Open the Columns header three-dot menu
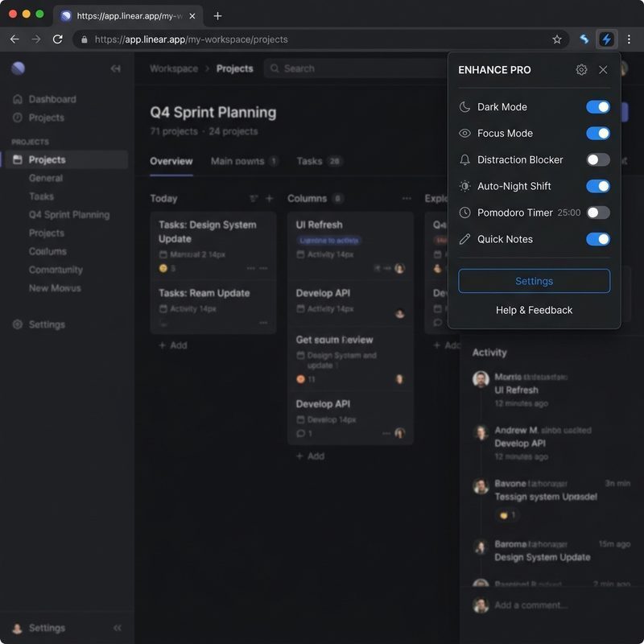The height and width of the screenshot is (644, 644). coord(407,199)
